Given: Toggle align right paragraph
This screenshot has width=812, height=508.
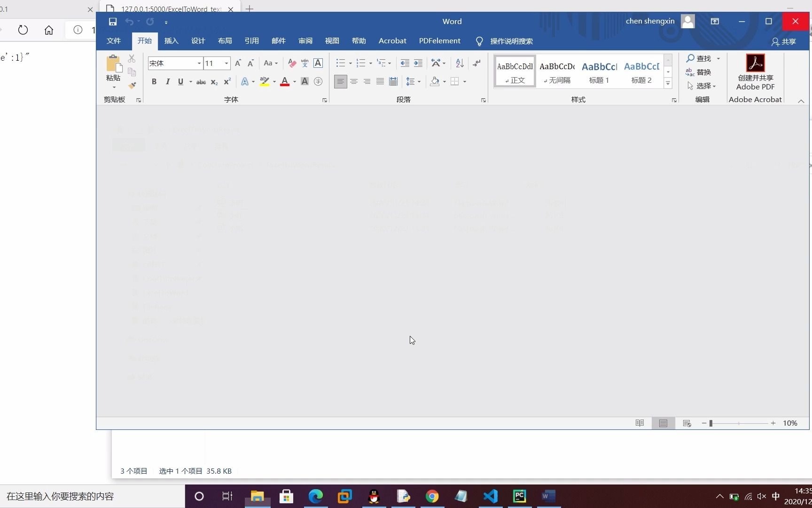Looking at the screenshot, I should point(367,82).
